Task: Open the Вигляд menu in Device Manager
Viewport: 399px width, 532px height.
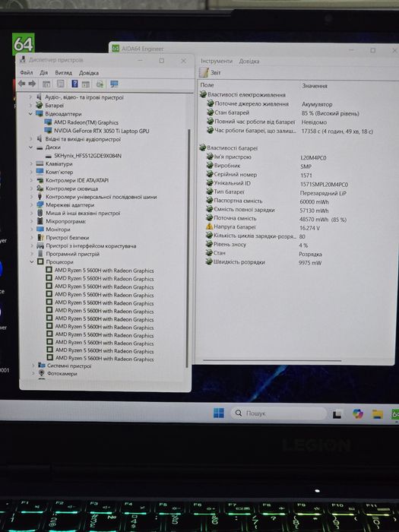Action: (x=63, y=73)
